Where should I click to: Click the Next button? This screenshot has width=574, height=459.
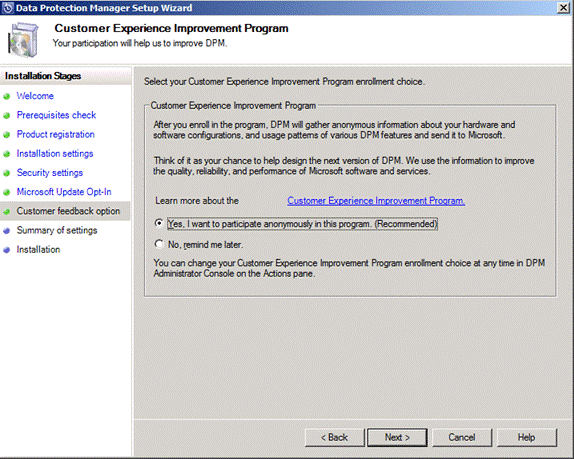click(397, 437)
